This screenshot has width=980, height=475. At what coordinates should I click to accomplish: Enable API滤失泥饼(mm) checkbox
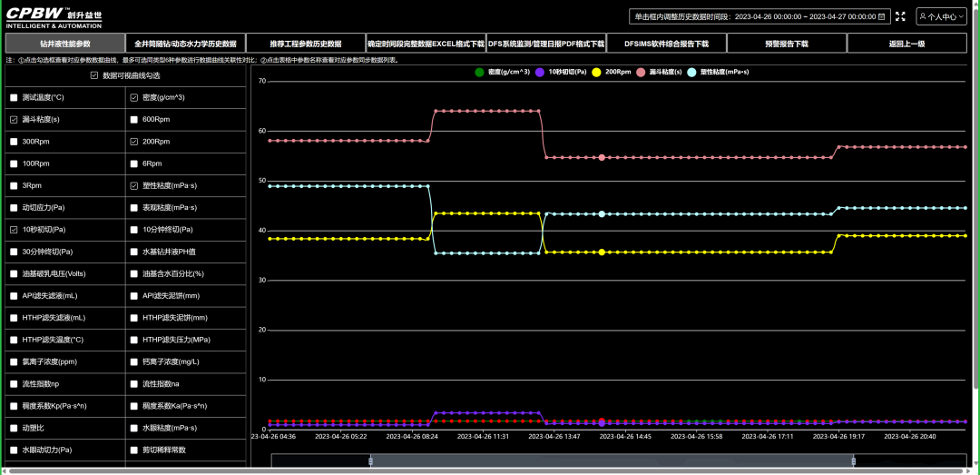tap(133, 296)
